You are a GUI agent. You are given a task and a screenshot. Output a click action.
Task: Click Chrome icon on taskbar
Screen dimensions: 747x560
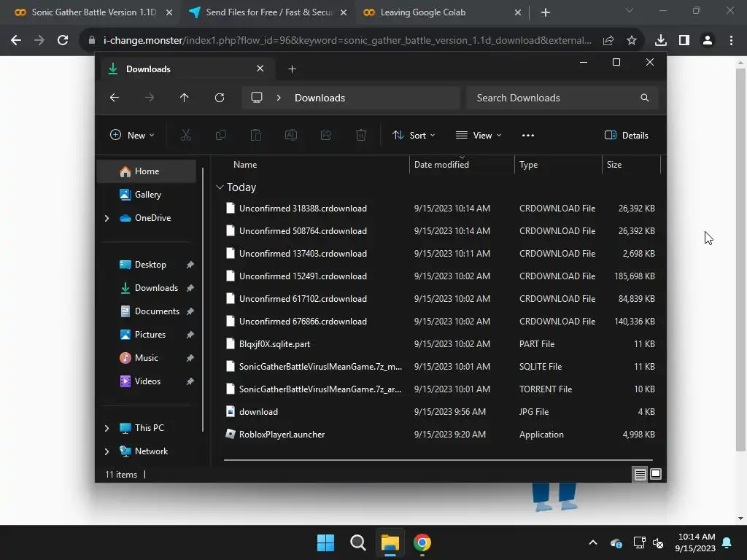tap(422, 542)
